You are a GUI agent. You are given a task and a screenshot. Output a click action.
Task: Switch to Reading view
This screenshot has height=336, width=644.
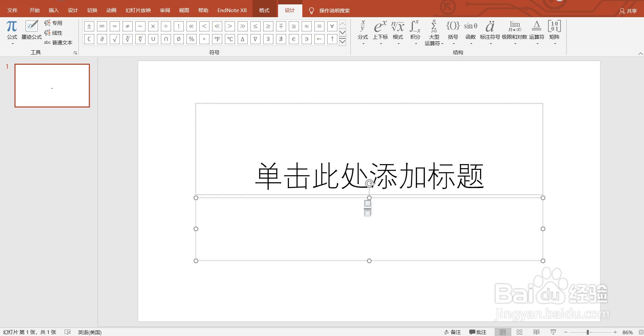point(536,332)
